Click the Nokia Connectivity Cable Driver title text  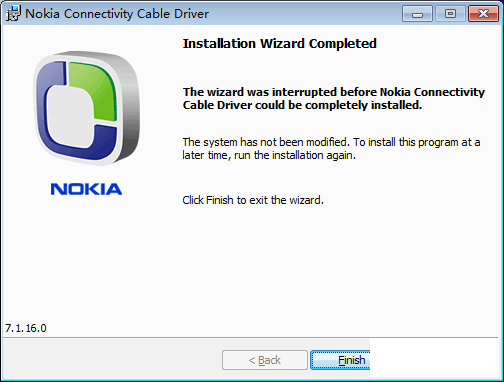tap(117, 14)
